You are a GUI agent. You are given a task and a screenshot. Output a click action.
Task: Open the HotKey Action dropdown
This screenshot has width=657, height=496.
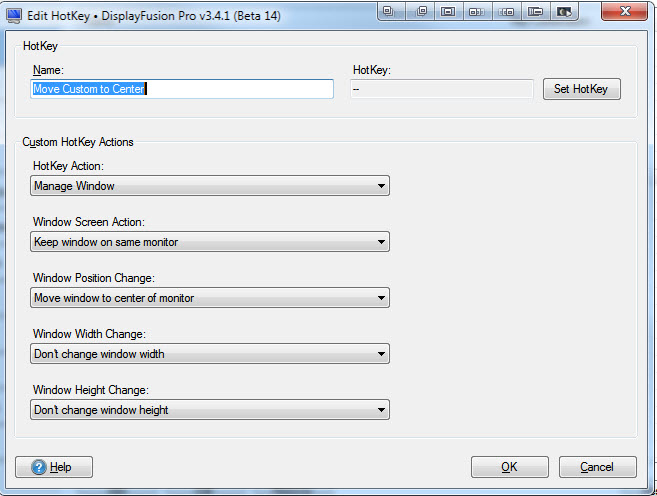tap(210, 186)
